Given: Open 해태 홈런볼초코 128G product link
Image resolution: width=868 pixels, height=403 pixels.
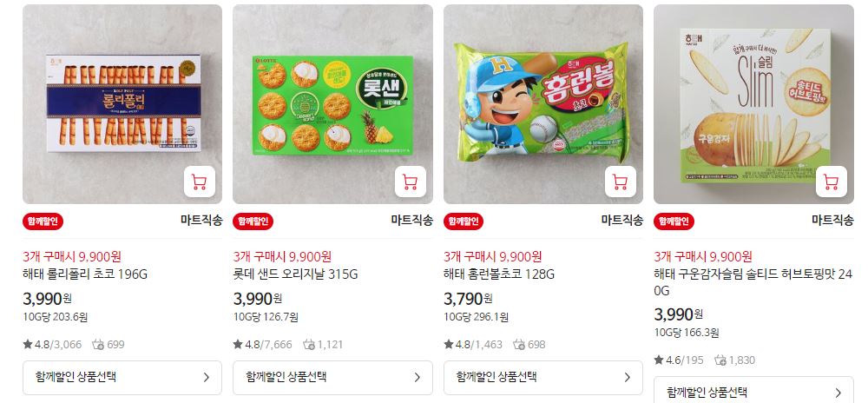Looking at the screenshot, I should pos(499,274).
